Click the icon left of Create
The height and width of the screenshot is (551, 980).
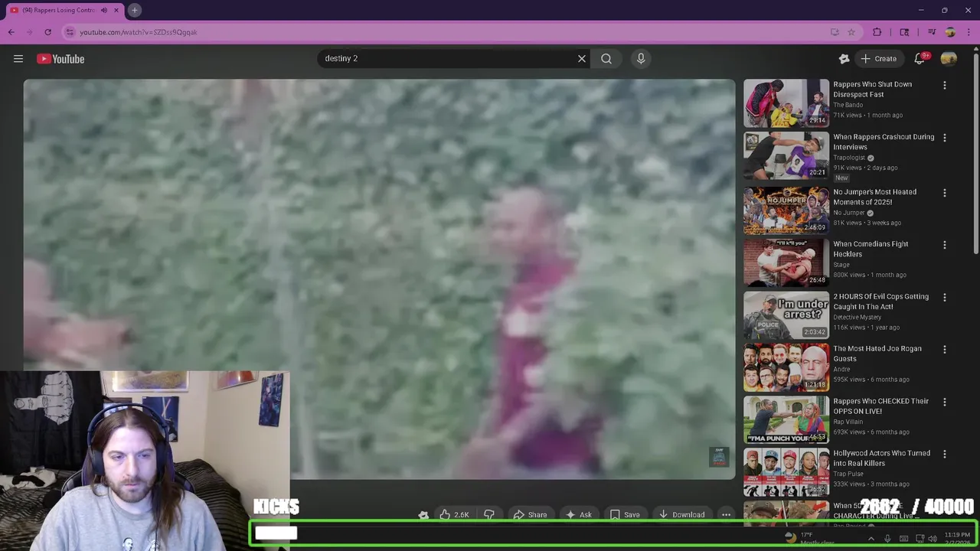(x=844, y=59)
